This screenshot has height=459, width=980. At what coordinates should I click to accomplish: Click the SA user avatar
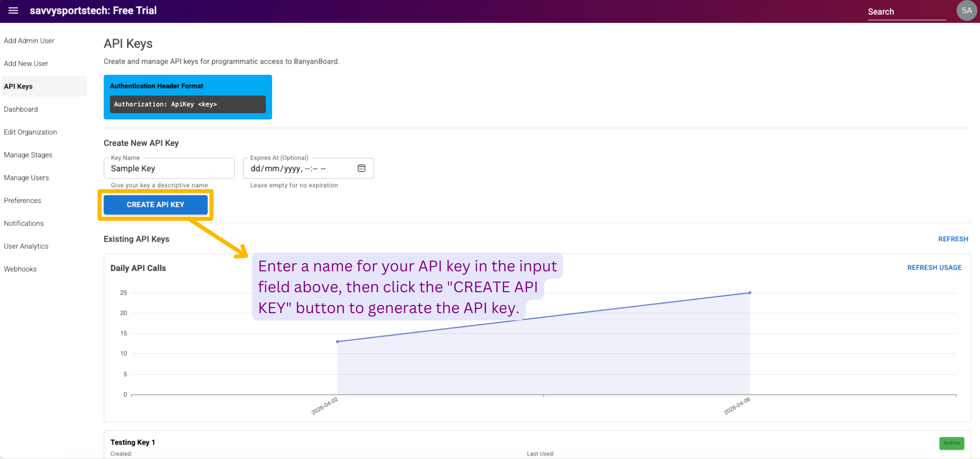coord(966,11)
